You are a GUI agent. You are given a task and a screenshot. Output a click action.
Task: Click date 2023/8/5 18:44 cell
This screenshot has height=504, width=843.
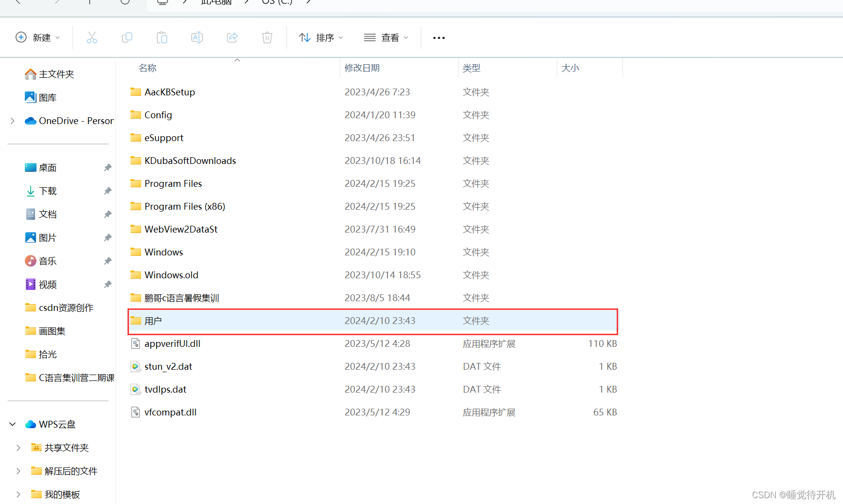pyautogui.click(x=377, y=298)
